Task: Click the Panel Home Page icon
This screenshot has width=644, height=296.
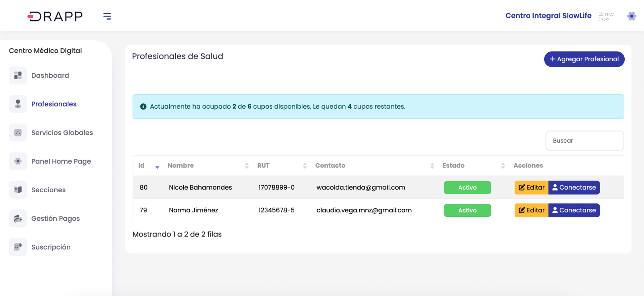Action: 18,161
